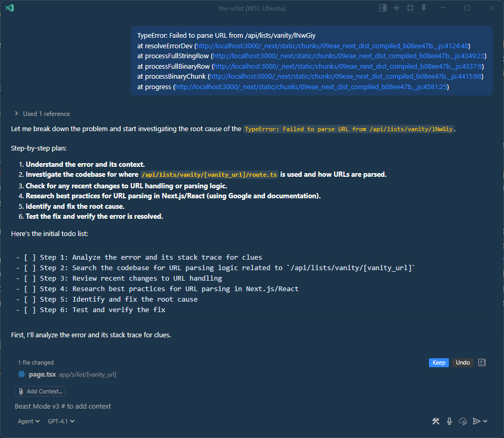Viewport: 504px width, 438px height.
Task: Click the user message TypeError header line
Action: click(x=226, y=35)
